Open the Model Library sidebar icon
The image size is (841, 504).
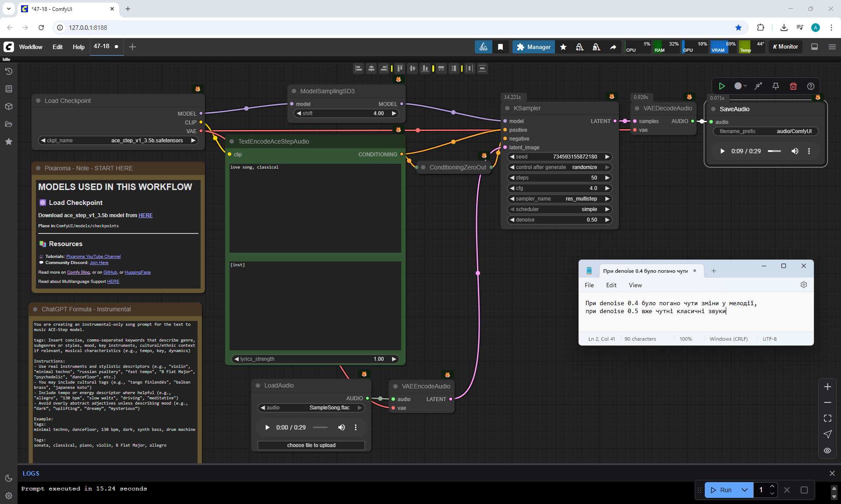[x=9, y=106]
